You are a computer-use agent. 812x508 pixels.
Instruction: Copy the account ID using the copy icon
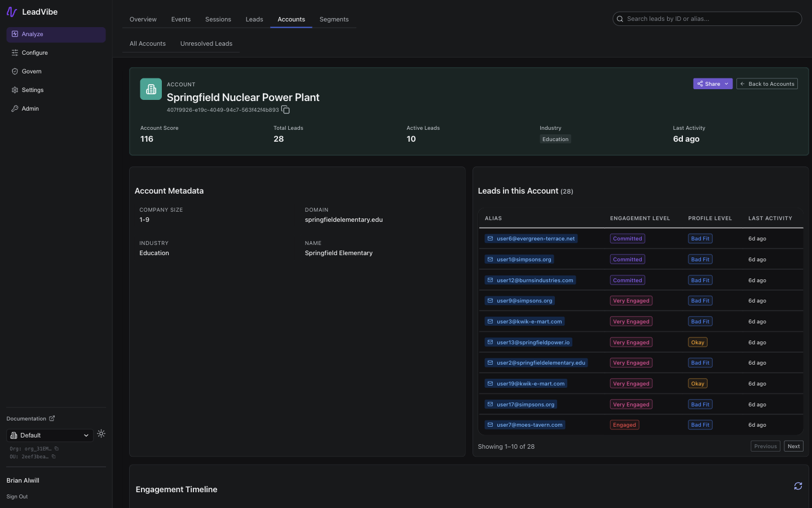286,110
